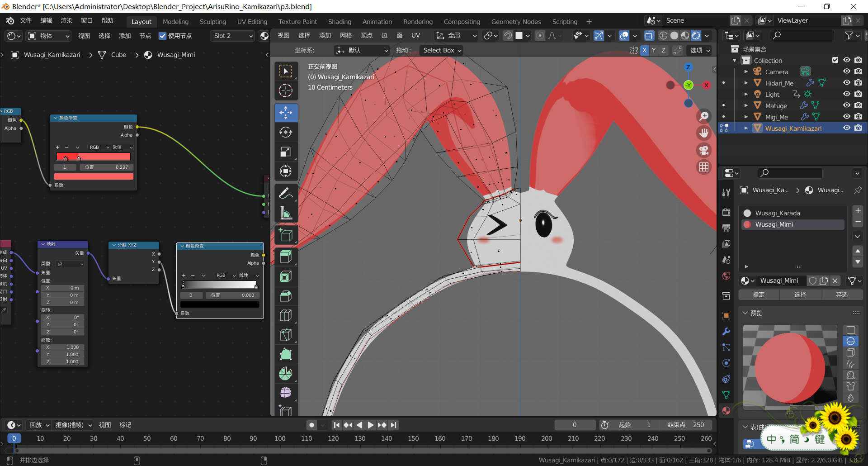Open the Slot 2 material dropdown
Image resolution: width=868 pixels, height=466 pixels.
(233, 36)
